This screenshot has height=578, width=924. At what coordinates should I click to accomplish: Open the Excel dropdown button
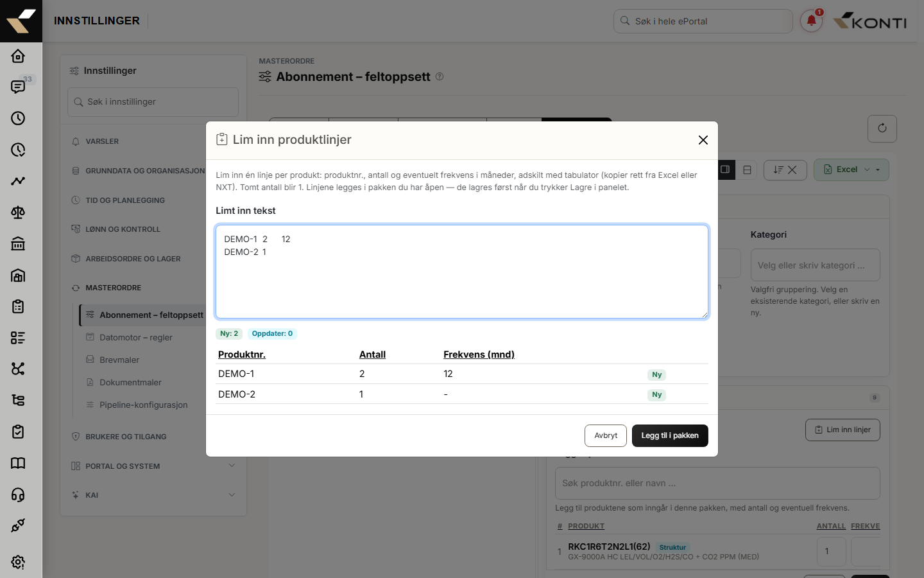851,170
